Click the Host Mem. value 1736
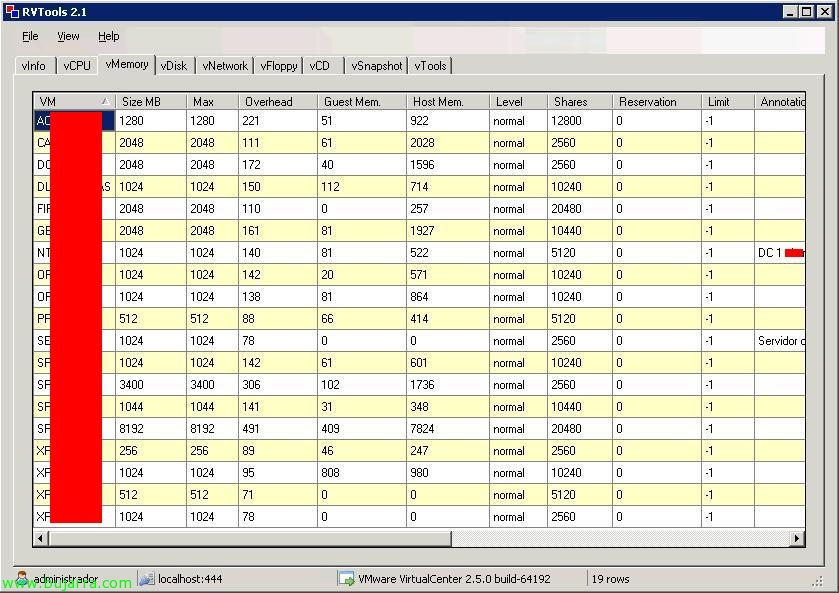The width and height of the screenshot is (839, 593). 448,385
